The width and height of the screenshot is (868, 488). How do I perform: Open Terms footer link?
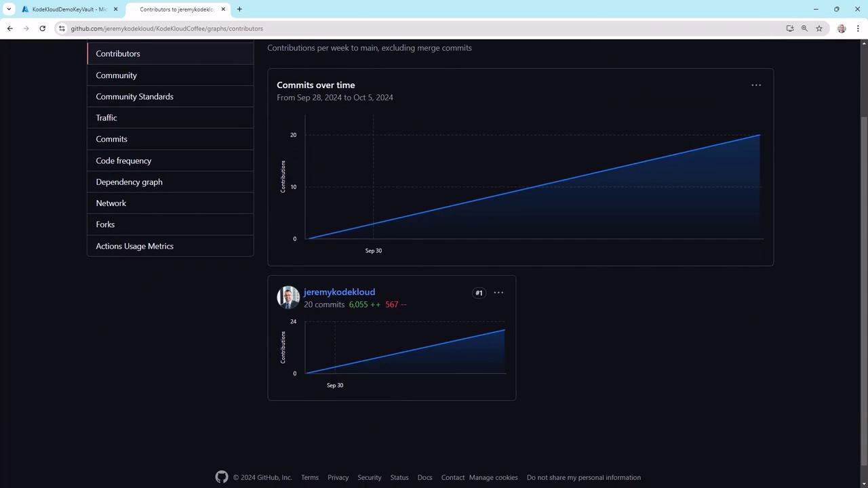click(310, 477)
